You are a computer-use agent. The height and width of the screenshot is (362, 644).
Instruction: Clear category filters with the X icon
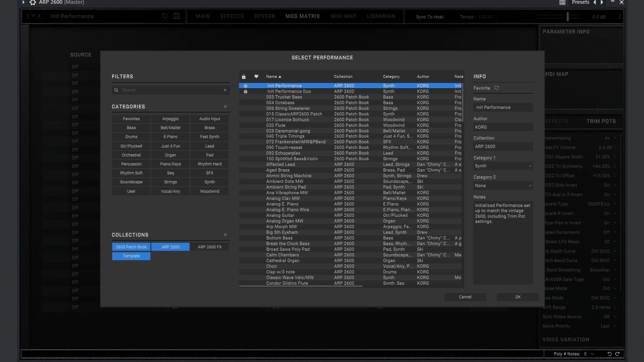click(x=225, y=107)
